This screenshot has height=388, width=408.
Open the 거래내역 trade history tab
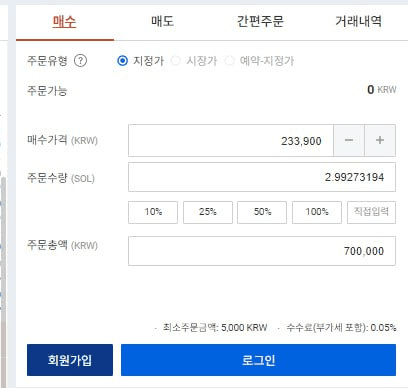click(358, 22)
